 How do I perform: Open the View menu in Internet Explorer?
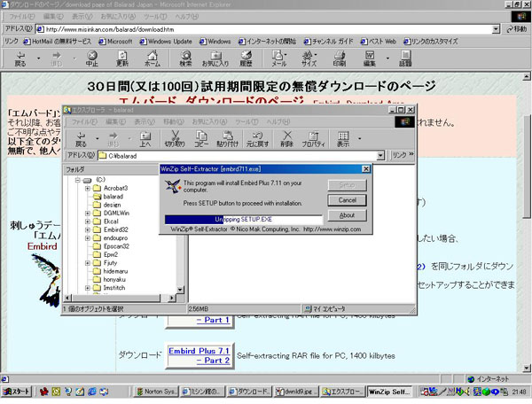82,17
